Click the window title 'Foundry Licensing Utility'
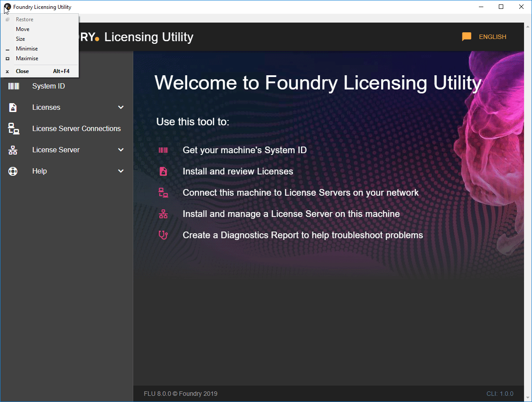532x402 pixels. click(x=42, y=7)
